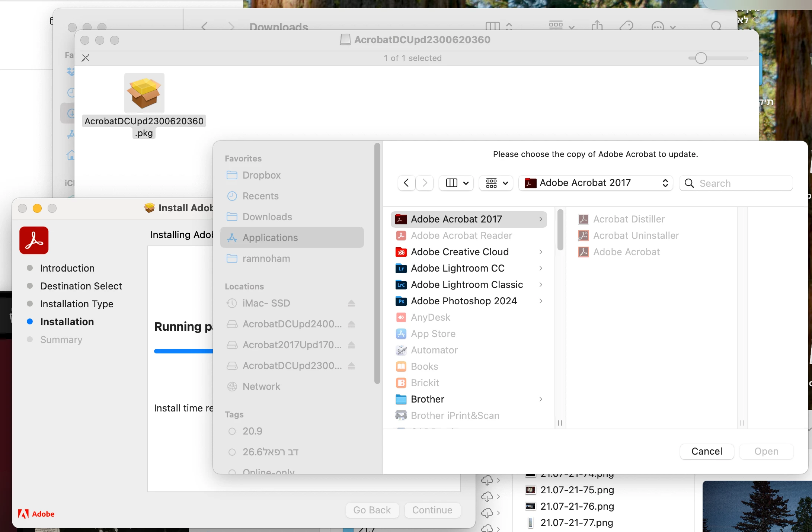
Task: Click the back arrow in file dialog
Action: point(406,183)
